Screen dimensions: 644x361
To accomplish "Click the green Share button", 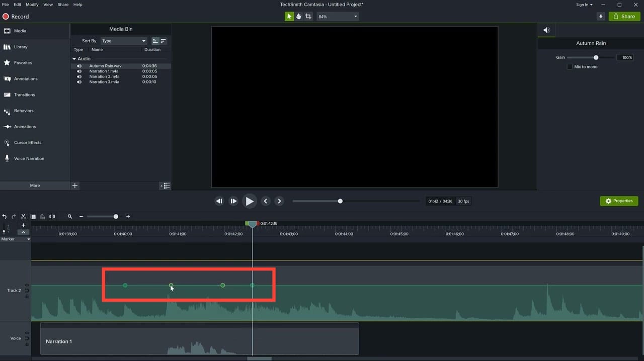I will [x=624, y=16].
